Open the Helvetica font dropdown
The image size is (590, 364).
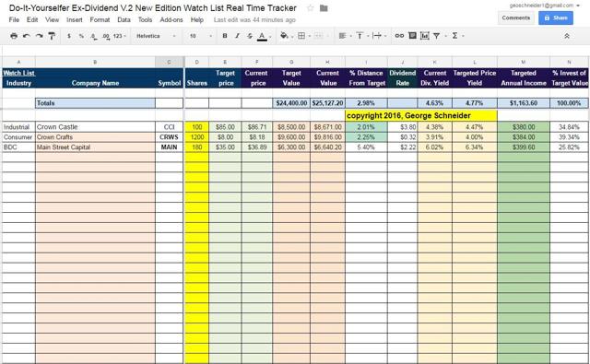click(156, 36)
